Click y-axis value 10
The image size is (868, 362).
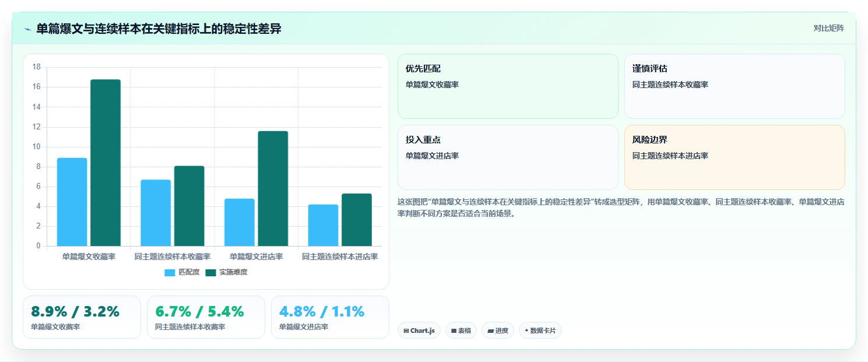point(36,147)
